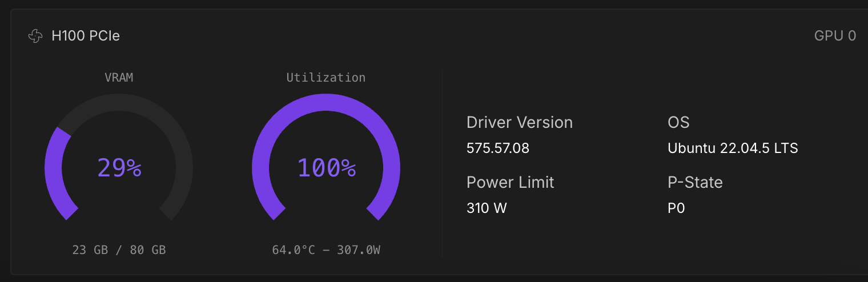Viewport: 868px width, 282px height.
Task: Click the purple Utilization gauge ring
Action: point(326,102)
